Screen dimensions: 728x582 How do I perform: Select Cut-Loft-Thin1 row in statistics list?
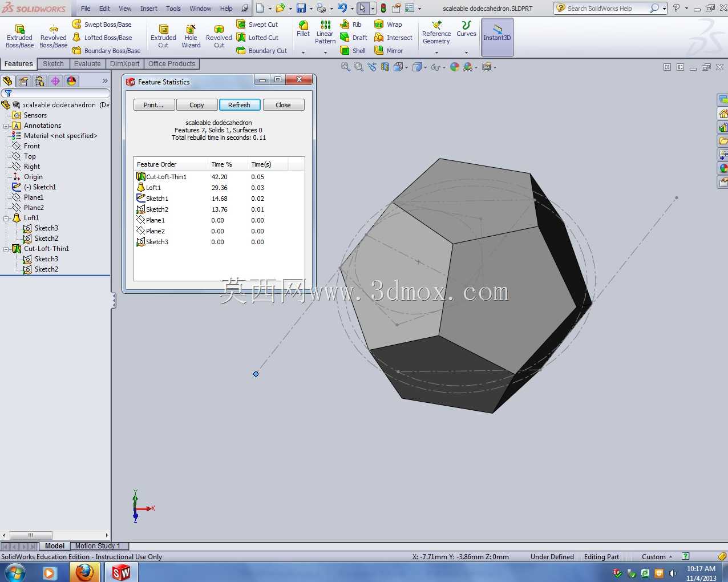219,177
